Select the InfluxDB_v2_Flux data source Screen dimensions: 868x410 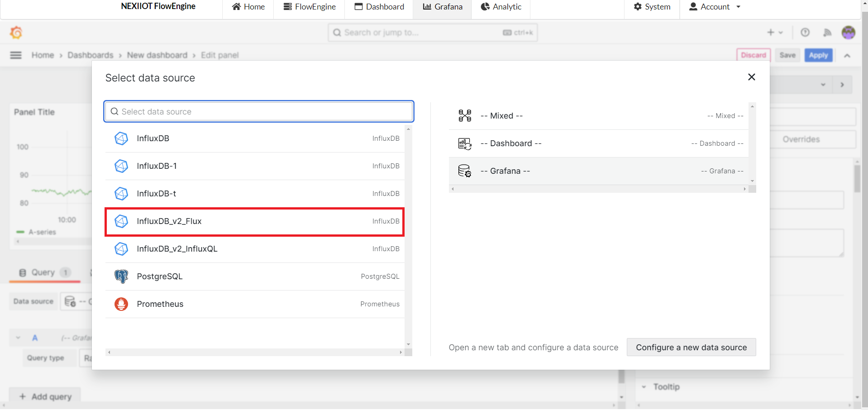pos(254,222)
